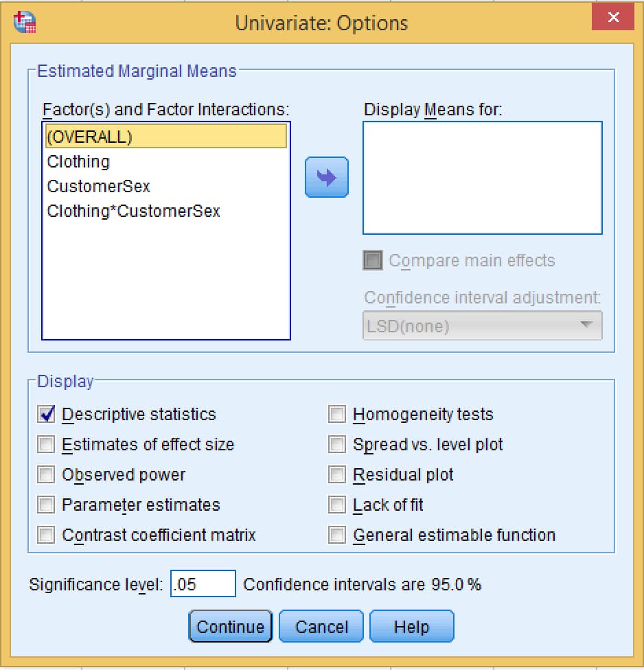This screenshot has width=644, height=670.
Task: Enable the Residual plot checkbox
Action: click(x=336, y=474)
